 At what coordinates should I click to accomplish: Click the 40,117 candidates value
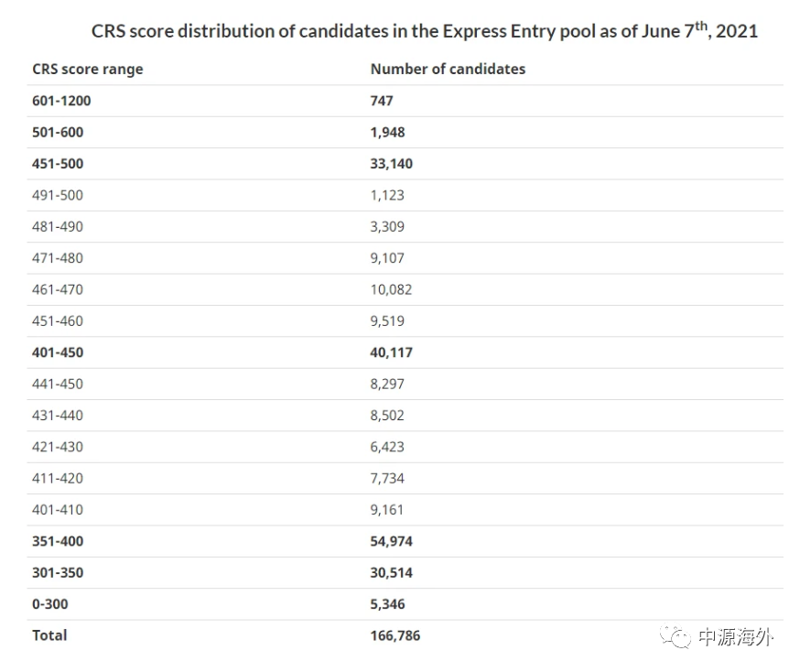coord(392,352)
